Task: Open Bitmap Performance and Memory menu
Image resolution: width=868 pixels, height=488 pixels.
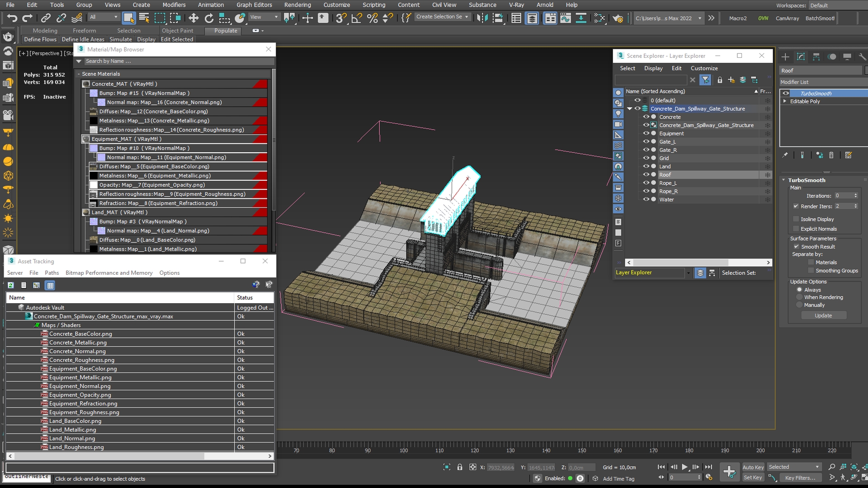Action: click(109, 273)
